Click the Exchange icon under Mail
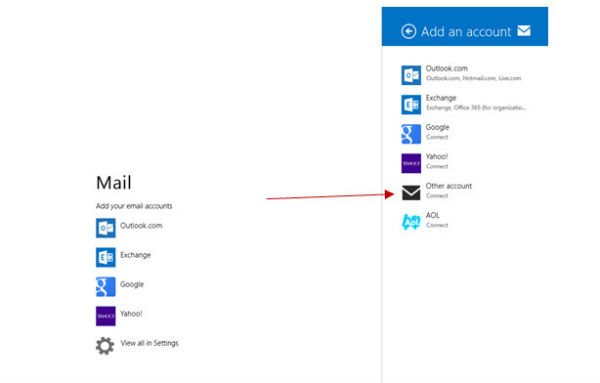600x383 pixels. click(106, 257)
